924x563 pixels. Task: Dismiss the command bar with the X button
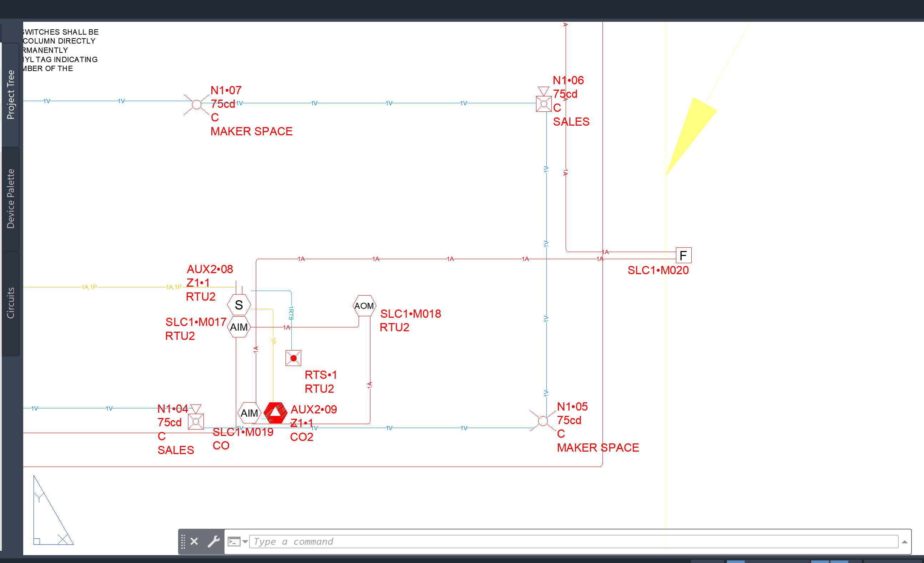pyautogui.click(x=194, y=541)
